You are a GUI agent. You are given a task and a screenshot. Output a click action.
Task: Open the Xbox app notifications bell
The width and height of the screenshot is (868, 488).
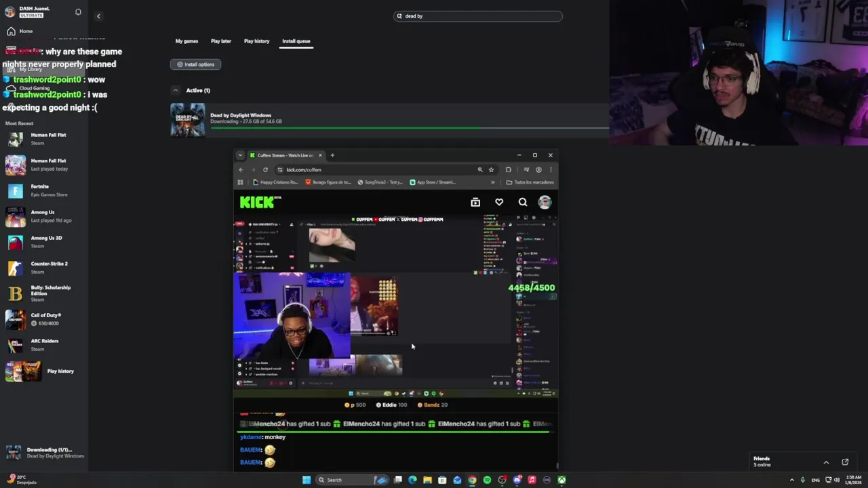(78, 12)
